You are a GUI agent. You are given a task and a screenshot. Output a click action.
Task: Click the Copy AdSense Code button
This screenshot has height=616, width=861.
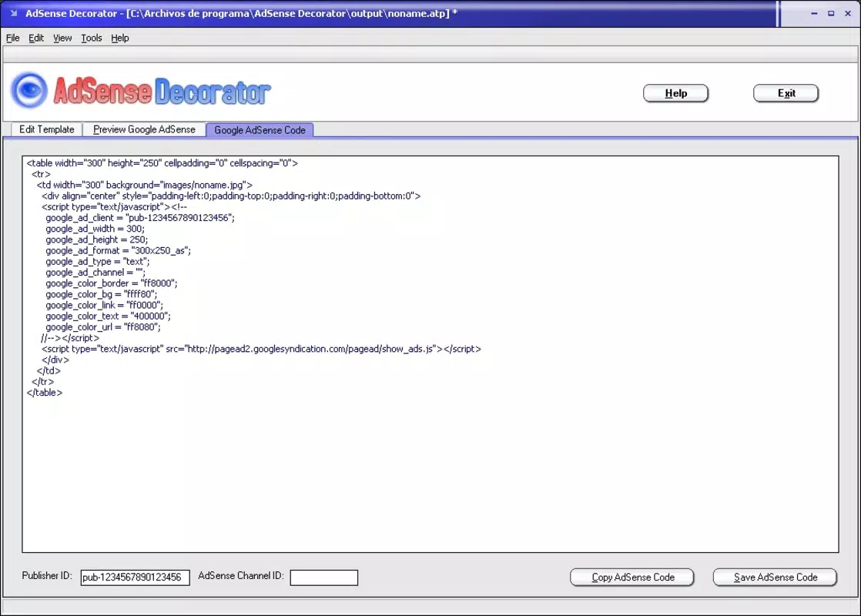[632, 577]
